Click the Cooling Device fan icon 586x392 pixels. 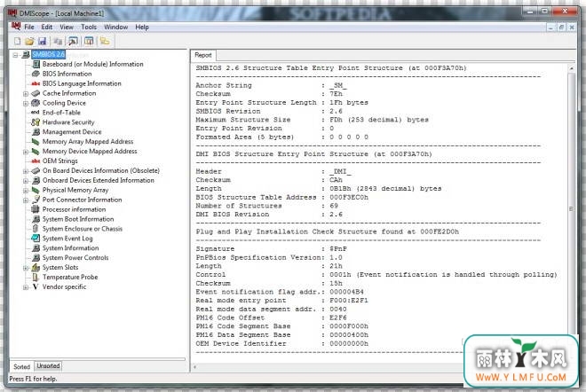pyautogui.click(x=36, y=103)
